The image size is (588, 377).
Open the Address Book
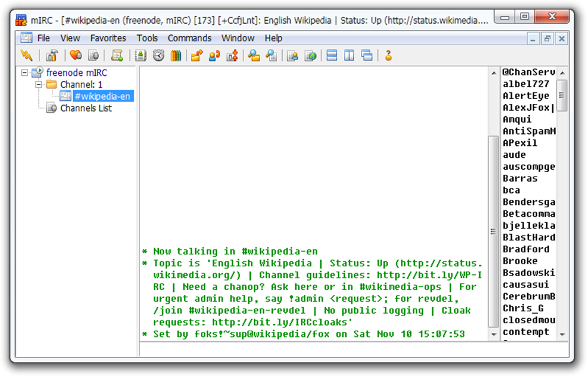(139, 56)
